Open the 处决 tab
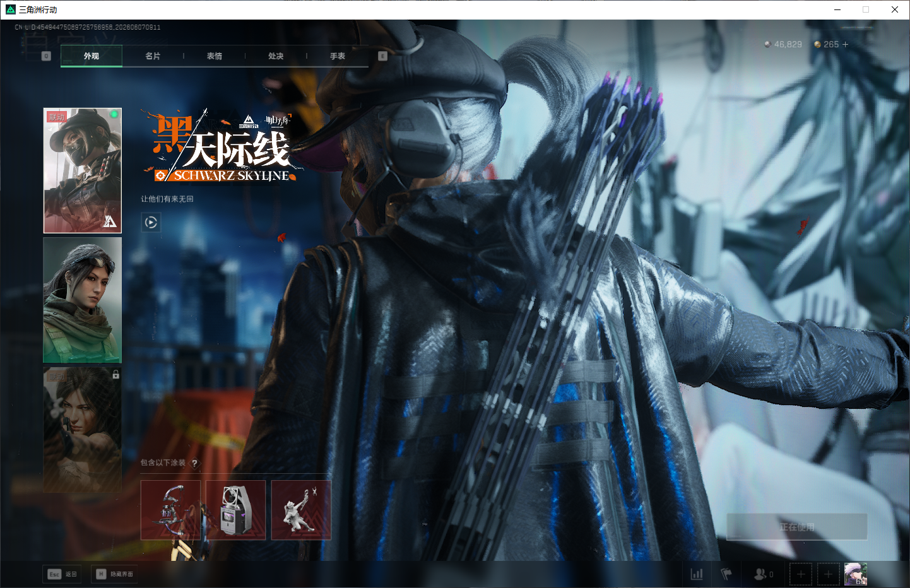 (x=276, y=56)
